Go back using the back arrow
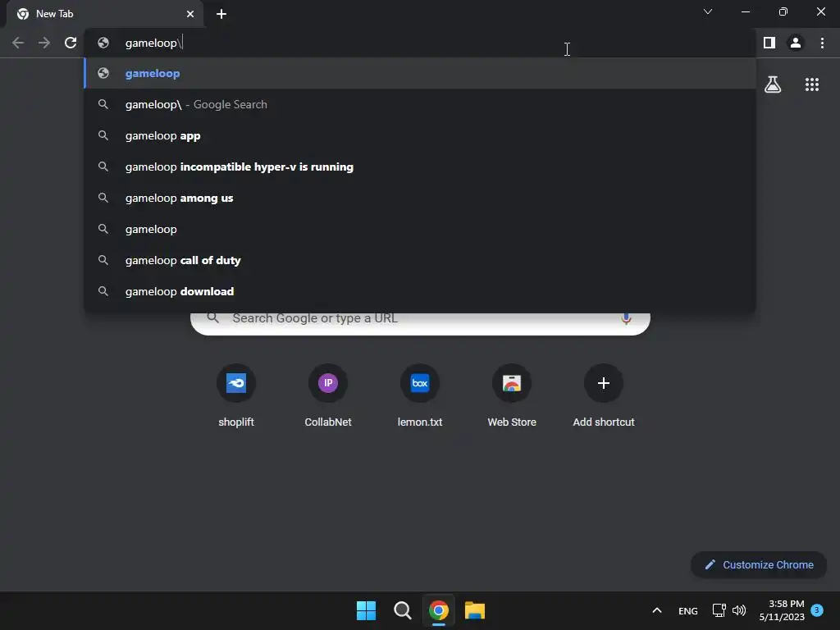 click(18, 43)
